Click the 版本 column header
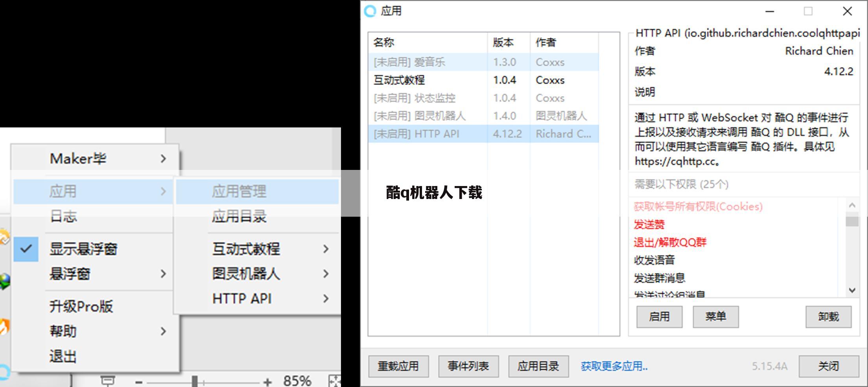 click(x=509, y=42)
